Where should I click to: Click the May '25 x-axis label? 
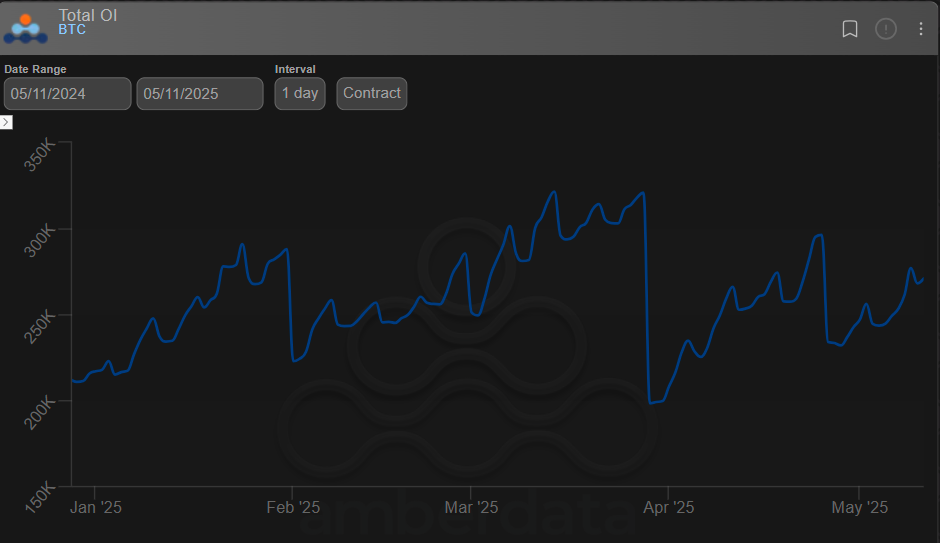pos(860,508)
